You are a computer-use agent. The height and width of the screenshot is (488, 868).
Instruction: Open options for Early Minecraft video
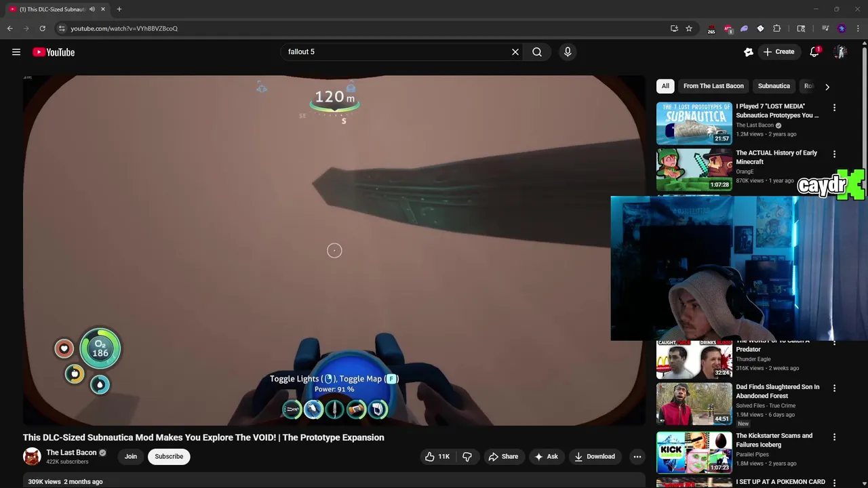tap(834, 155)
